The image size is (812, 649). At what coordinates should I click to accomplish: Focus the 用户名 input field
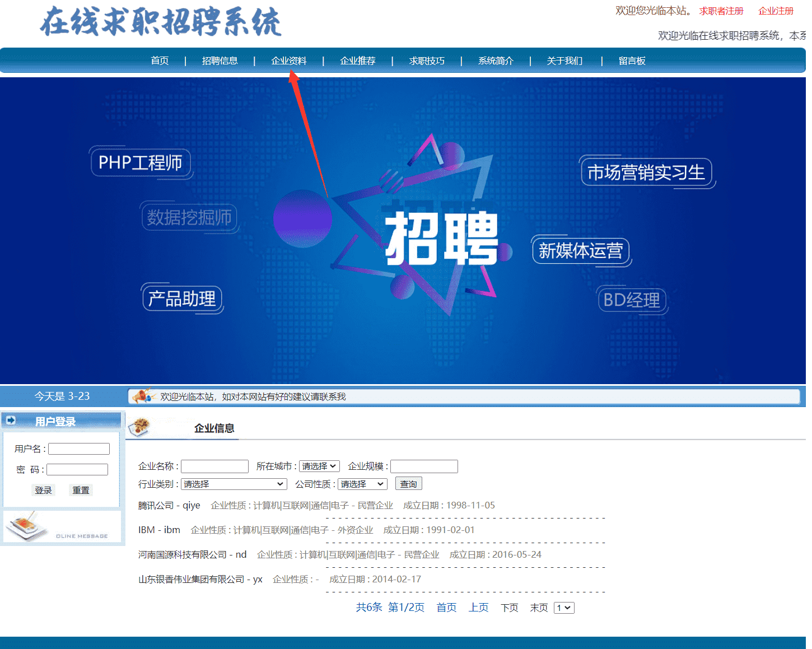click(x=79, y=449)
